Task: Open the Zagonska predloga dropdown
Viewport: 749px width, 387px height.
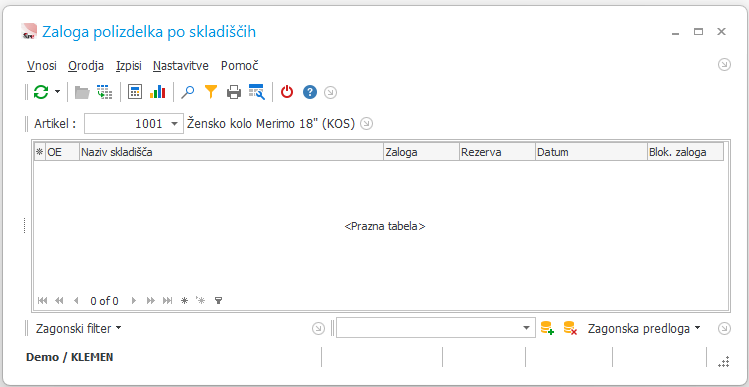Action: (x=644, y=329)
